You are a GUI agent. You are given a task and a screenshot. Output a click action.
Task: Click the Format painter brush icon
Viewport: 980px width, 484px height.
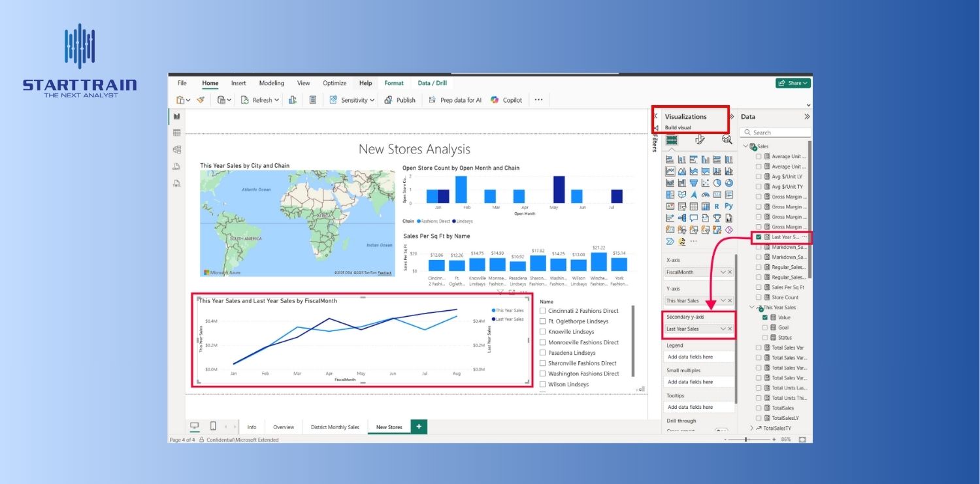point(201,100)
